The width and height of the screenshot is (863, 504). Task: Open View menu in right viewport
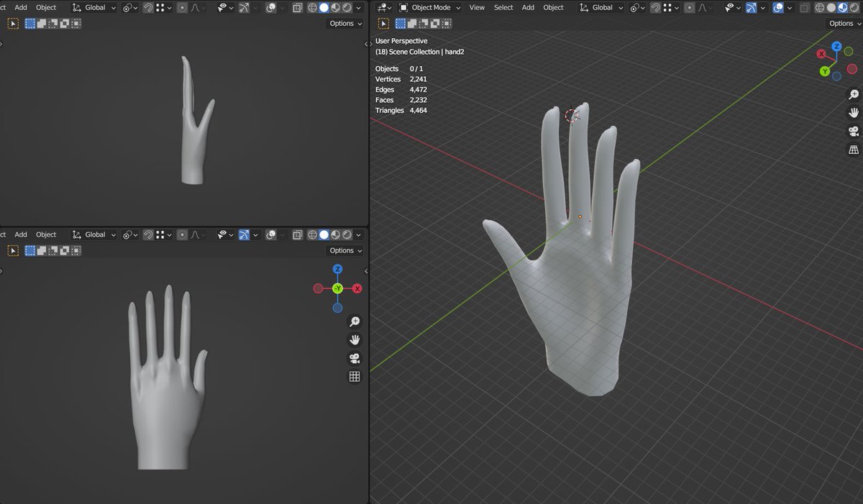click(477, 7)
